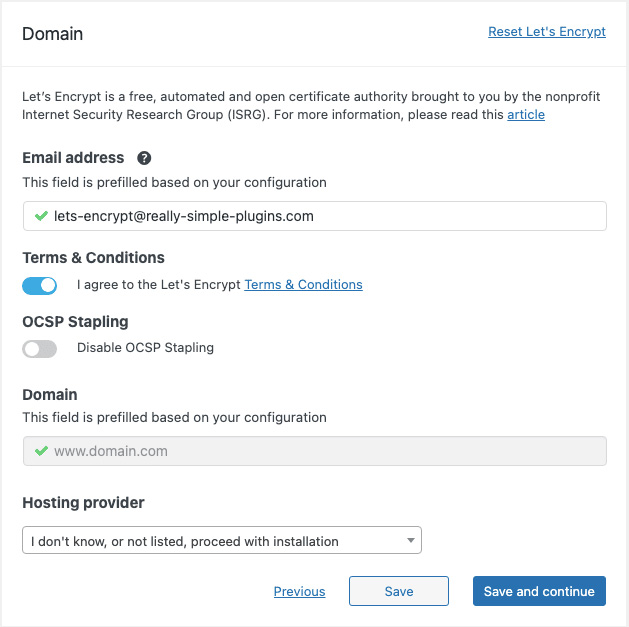This screenshot has width=629, height=627.
Task: Open the Reset Let's Encrypt link
Action: pos(546,32)
